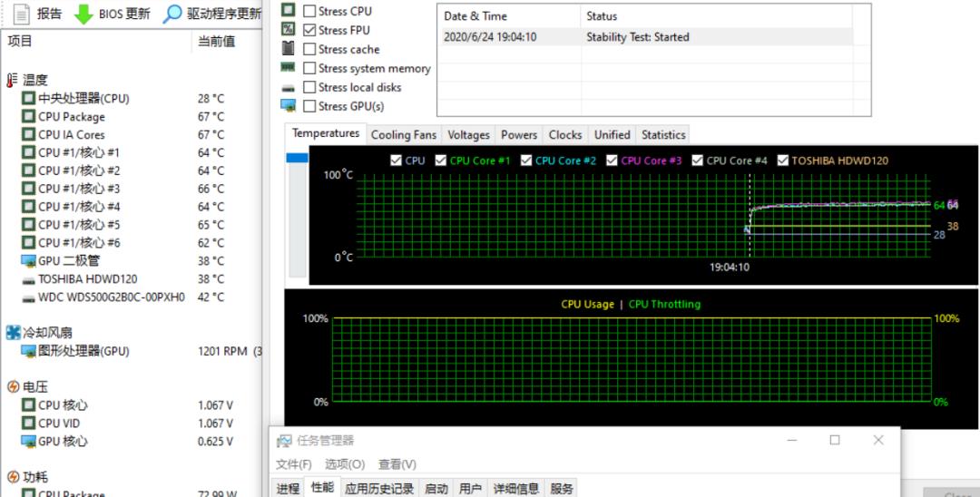Enable the Stress cache checkbox
Screen dimensions: 980x497
[309, 49]
